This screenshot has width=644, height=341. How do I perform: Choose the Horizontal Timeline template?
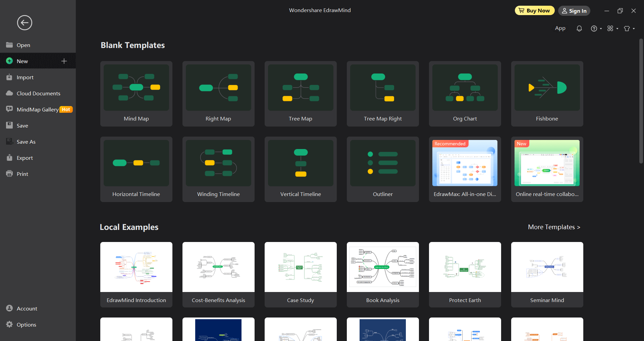[x=136, y=169]
